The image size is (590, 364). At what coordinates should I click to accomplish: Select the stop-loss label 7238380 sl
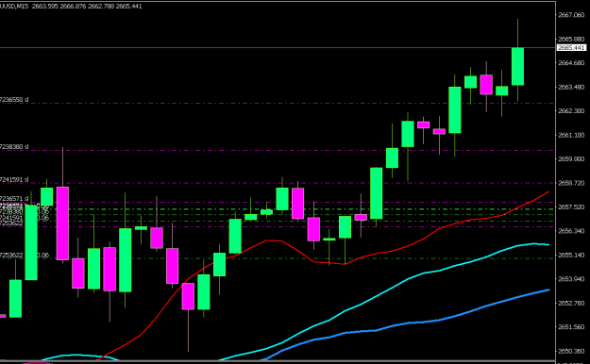[14, 147]
